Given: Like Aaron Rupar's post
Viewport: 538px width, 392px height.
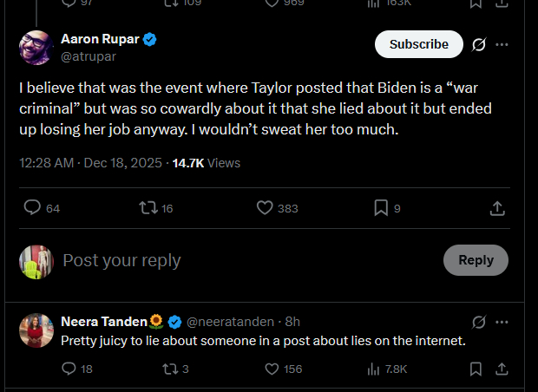Looking at the screenshot, I should (x=266, y=208).
